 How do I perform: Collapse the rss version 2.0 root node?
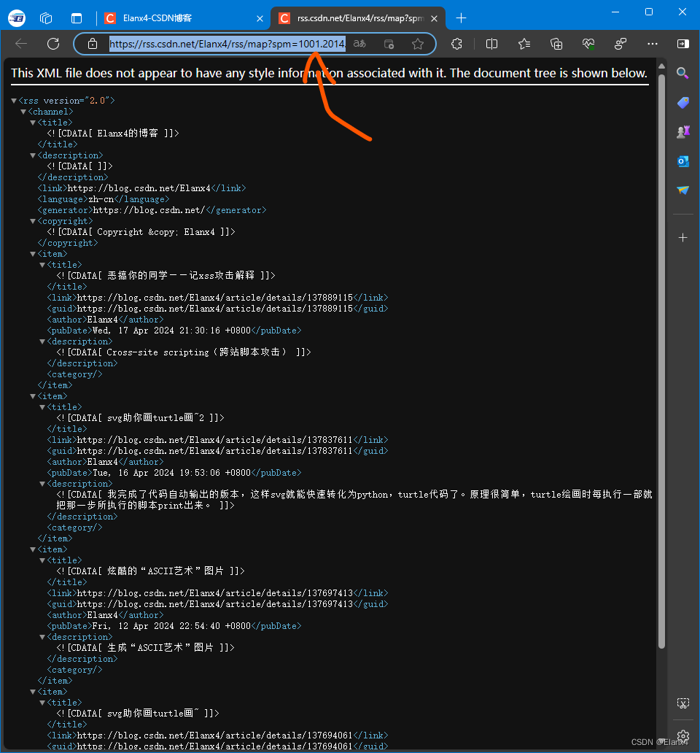point(14,100)
